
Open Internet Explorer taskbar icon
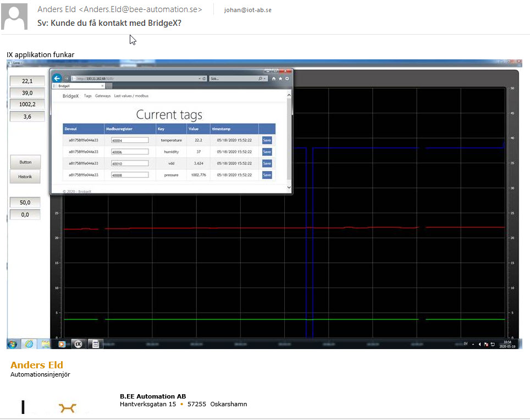point(29,344)
